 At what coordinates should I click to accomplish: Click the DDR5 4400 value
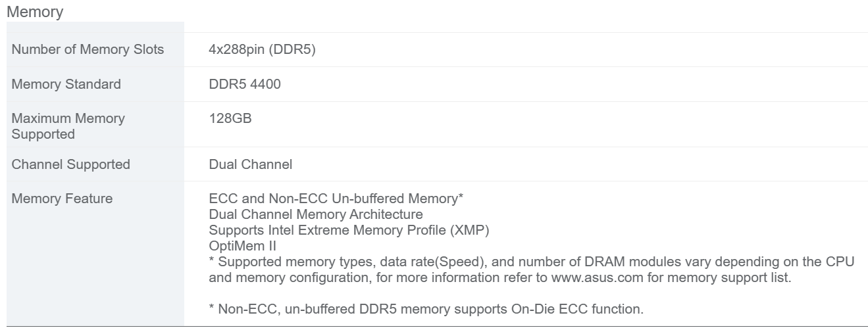tap(245, 84)
